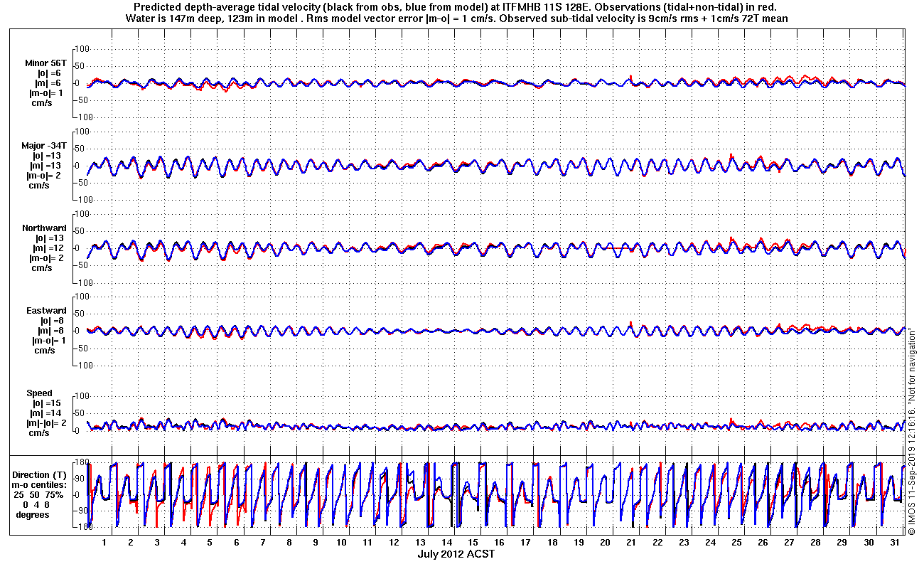Click the "Northward" panel label
The width and height of the screenshot is (924, 569).
[44, 228]
